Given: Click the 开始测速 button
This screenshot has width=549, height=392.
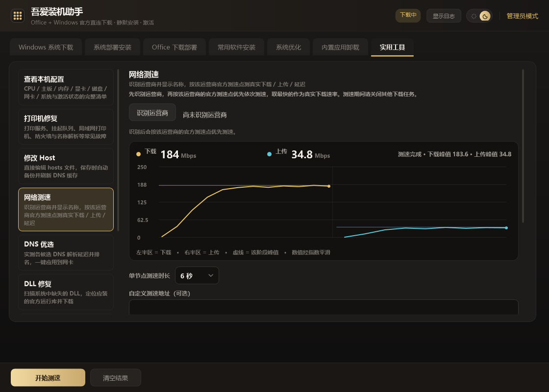Looking at the screenshot, I should pos(48,378).
